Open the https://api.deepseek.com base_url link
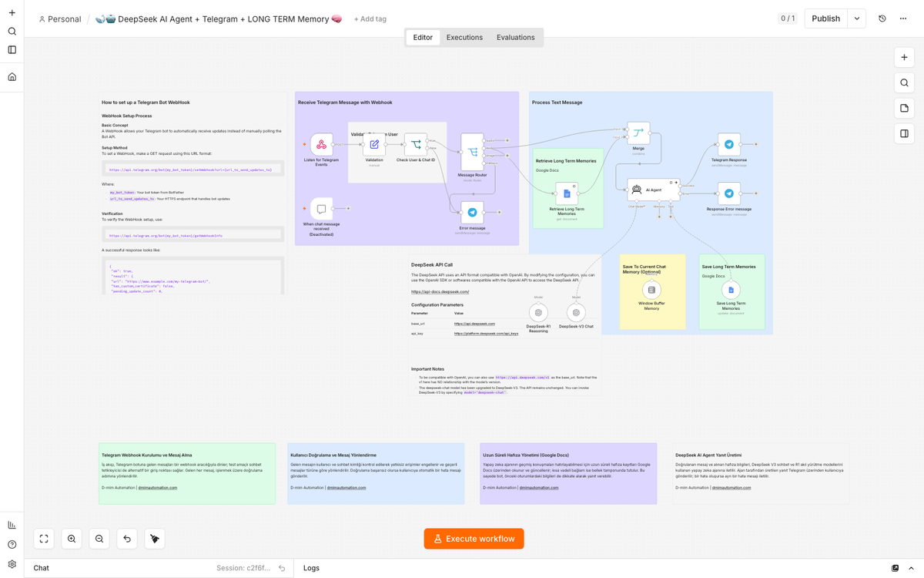924x578 pixels. (474, 324)
